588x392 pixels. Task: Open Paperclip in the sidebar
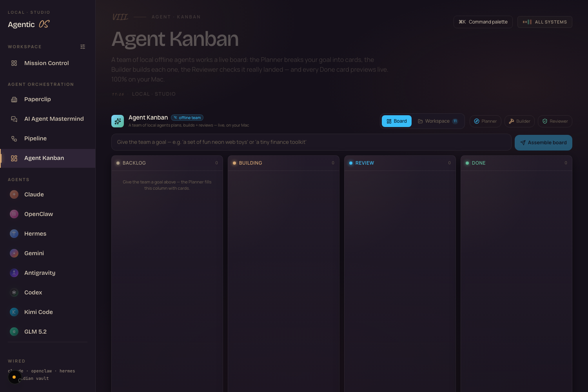point(47,99)
